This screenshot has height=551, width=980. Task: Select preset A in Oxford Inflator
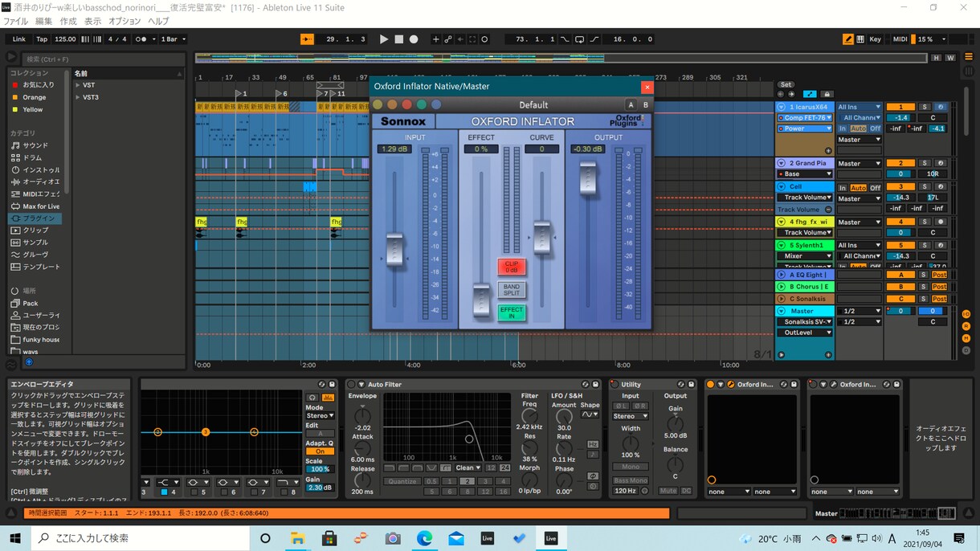pyautogui.click(x=631, y=104)
